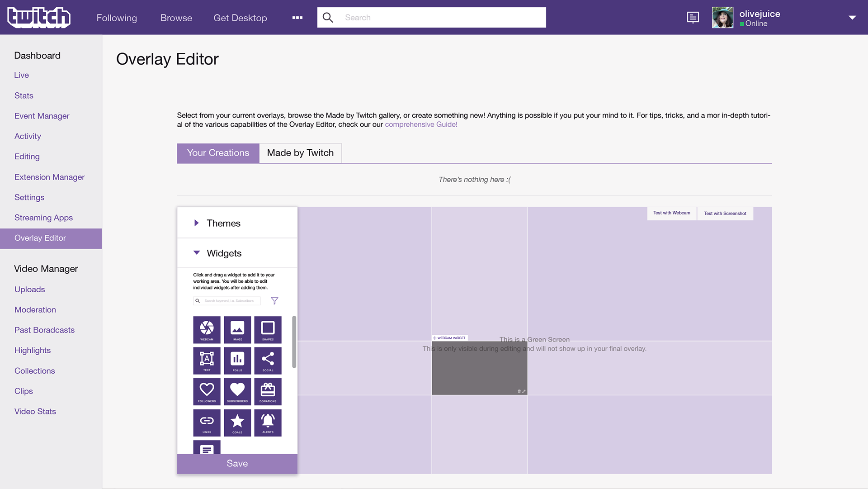Select the Shapes widget tile
Image resolution: width=868 pixels, height=489 pixels.
268,330
